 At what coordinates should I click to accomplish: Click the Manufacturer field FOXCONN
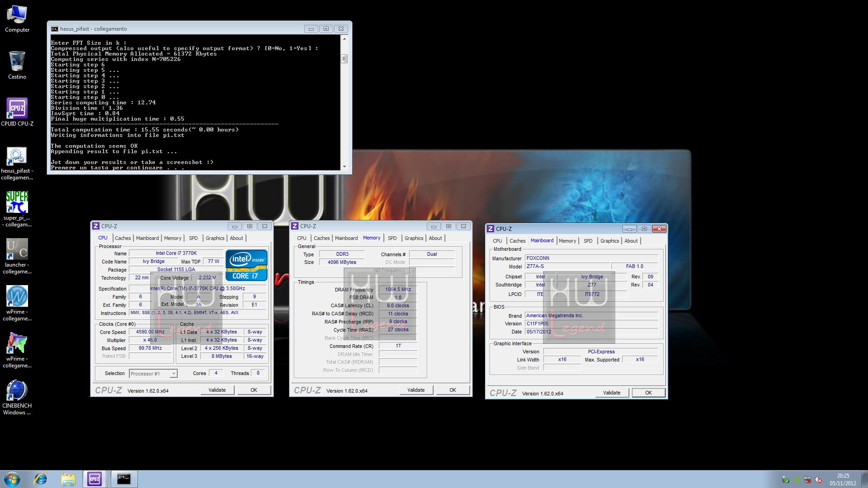[x=592, y=258]
